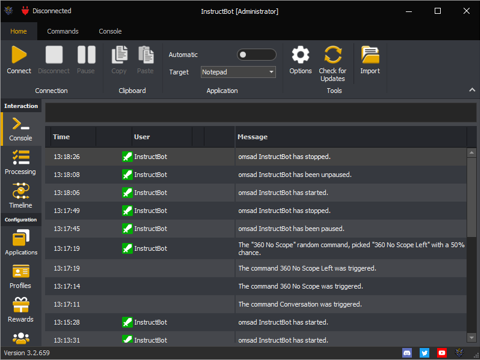Open the Rewards configuration panel
This screenshot has width=480, height=360.
[x=21, y=310]
